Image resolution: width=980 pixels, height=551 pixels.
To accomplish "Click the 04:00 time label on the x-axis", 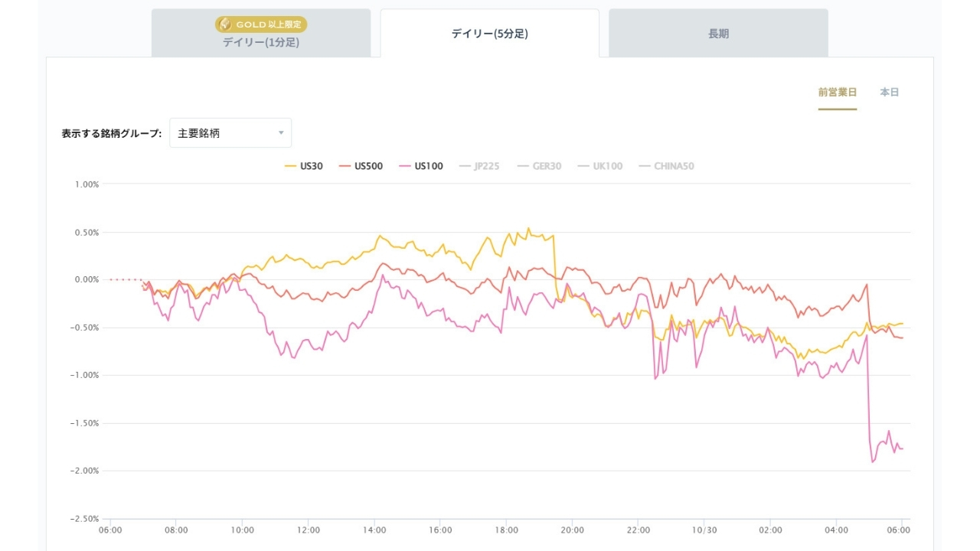I will (837, 530).
